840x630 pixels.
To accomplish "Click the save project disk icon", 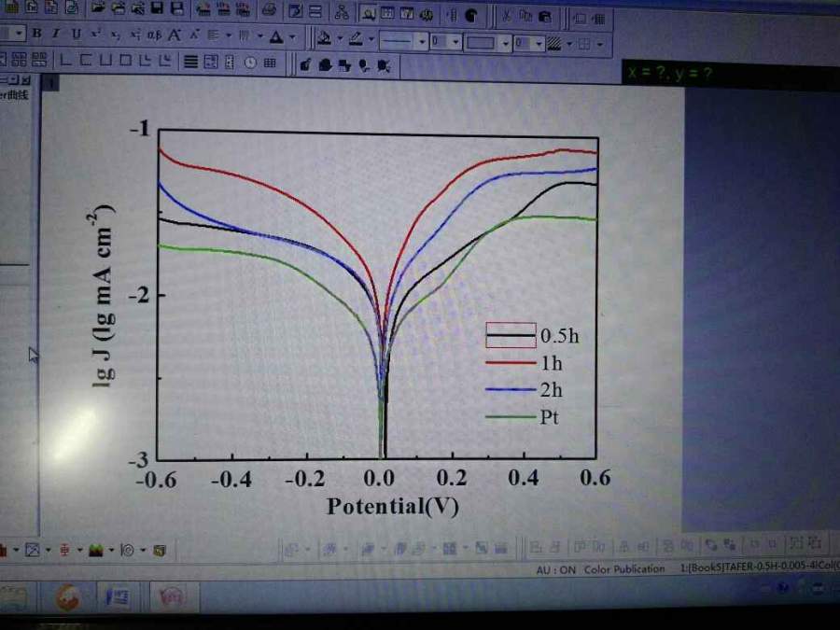I will (x=157, y=8).
